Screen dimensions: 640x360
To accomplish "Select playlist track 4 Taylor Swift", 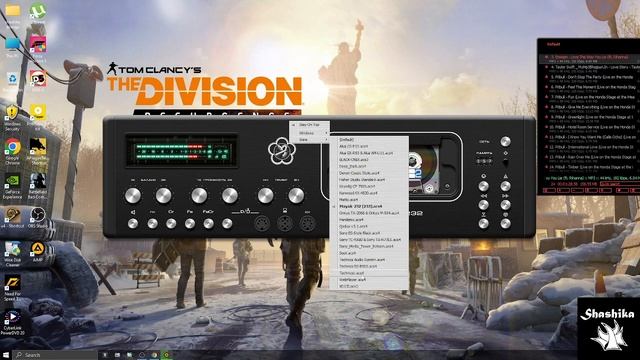I will (590, 68).
